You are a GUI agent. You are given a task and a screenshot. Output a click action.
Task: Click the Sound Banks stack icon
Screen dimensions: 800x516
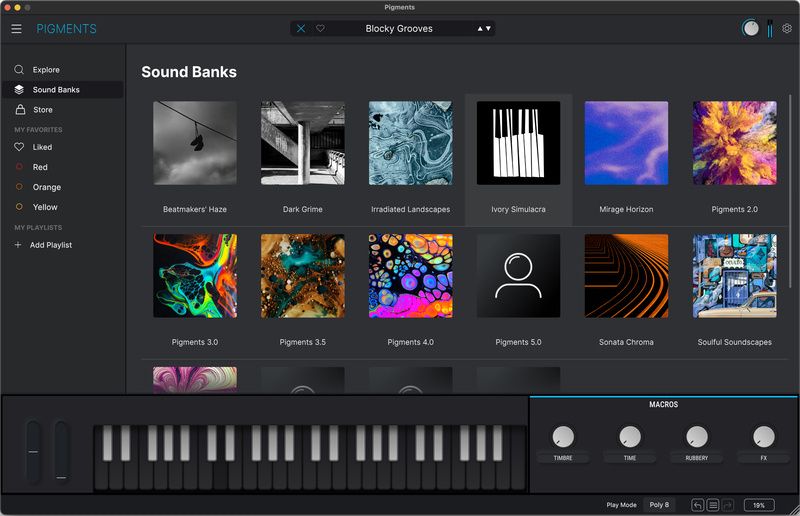click(19, 89)
